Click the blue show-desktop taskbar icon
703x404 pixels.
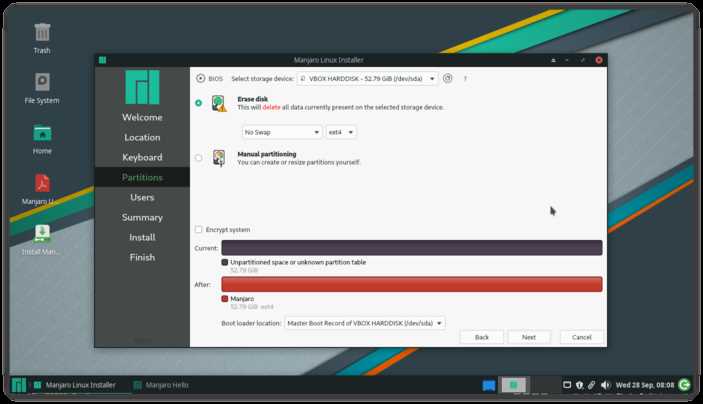(489, 385)
